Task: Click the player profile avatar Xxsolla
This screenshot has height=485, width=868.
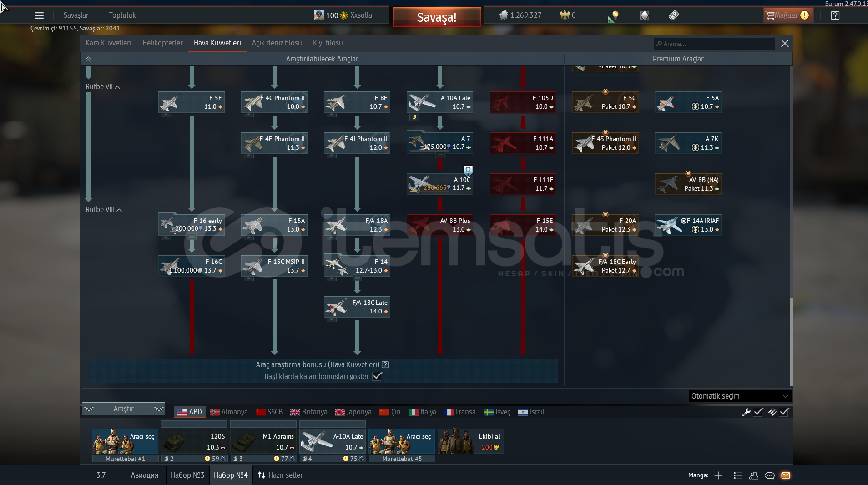Action: [x=319, y=15]
